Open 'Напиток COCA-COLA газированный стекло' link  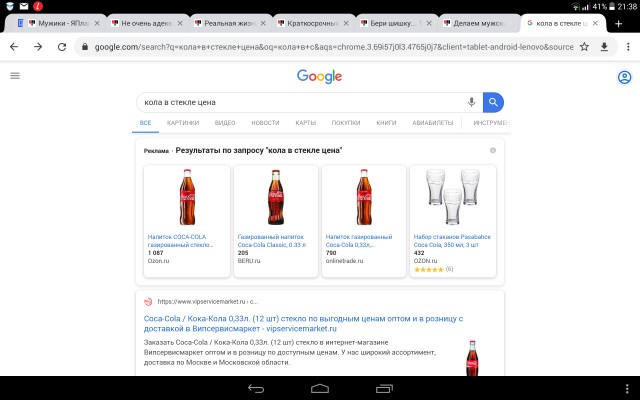coord(180,241)
